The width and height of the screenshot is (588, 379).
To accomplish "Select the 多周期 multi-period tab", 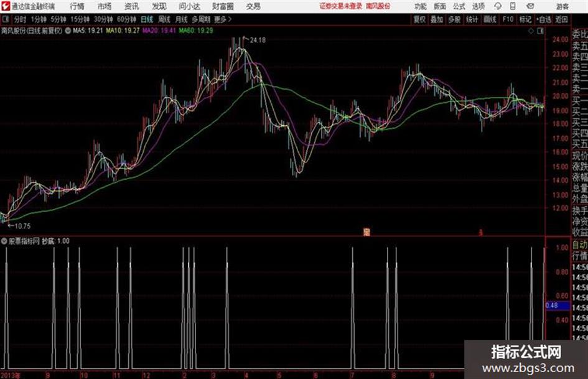I will (201, 19).
